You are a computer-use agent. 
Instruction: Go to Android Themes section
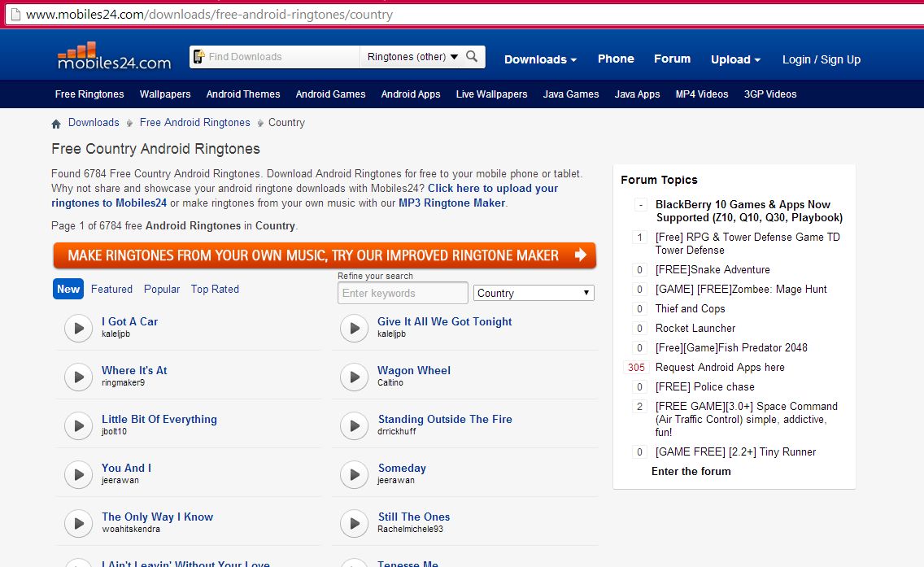point(242,94)
